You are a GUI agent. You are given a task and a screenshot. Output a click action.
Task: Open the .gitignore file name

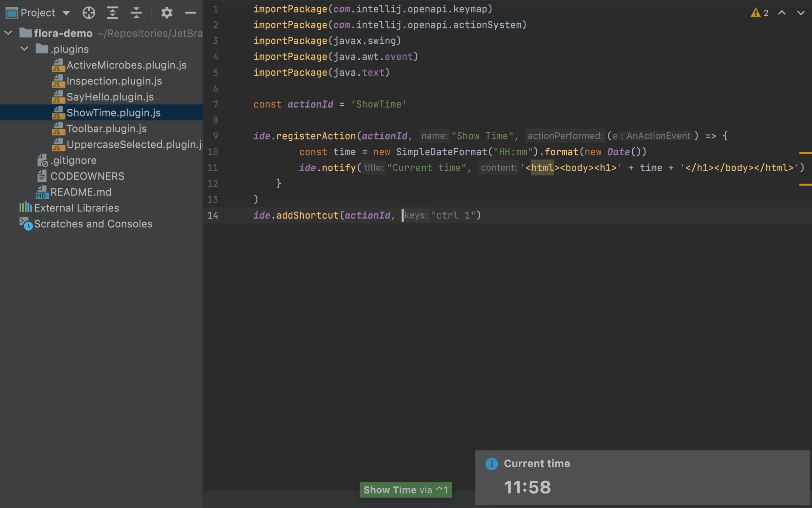click(x=73, y=161)
